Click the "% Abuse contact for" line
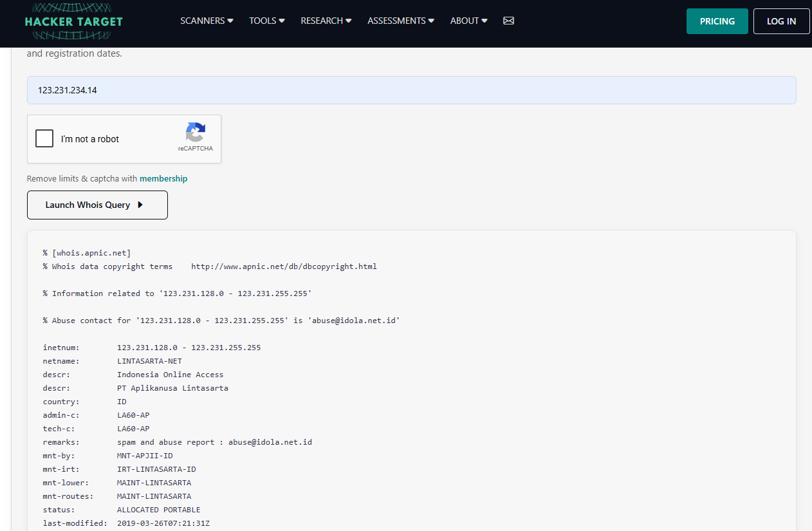The image size is (812, 531). tap(221, 321)
